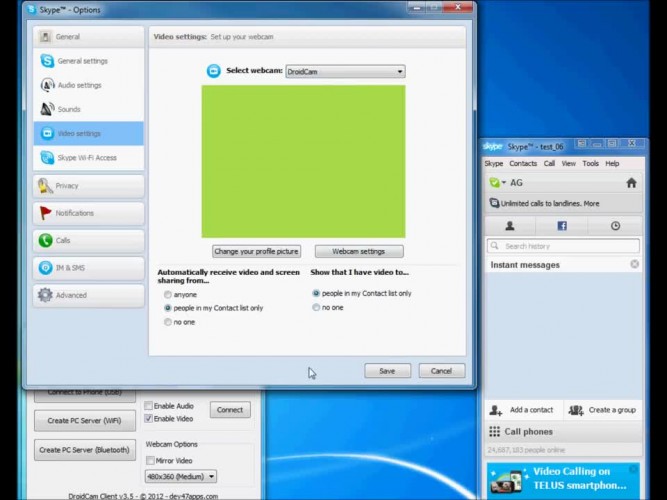
Task: Open the Select webcam dropdown showing DroidCam
Action: 345,71
